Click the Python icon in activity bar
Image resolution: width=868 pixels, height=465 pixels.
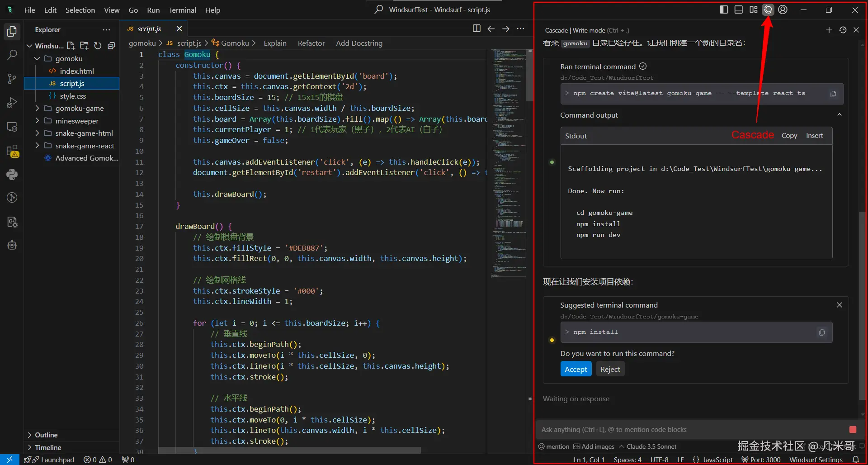click(12, 175)
